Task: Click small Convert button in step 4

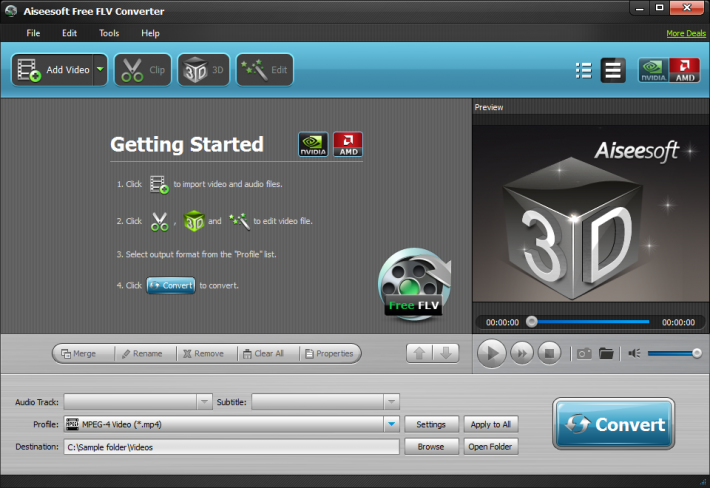Action: (171, 286)
